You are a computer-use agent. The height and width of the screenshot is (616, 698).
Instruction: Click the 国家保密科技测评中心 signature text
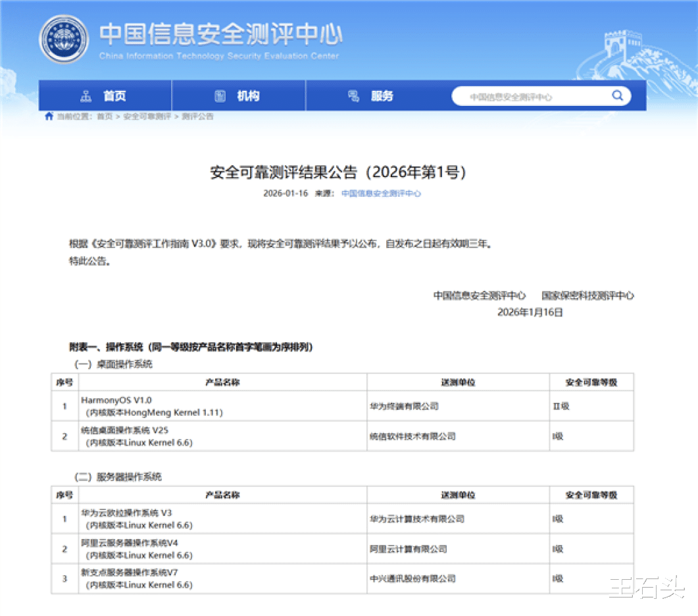tap(587, 295)
